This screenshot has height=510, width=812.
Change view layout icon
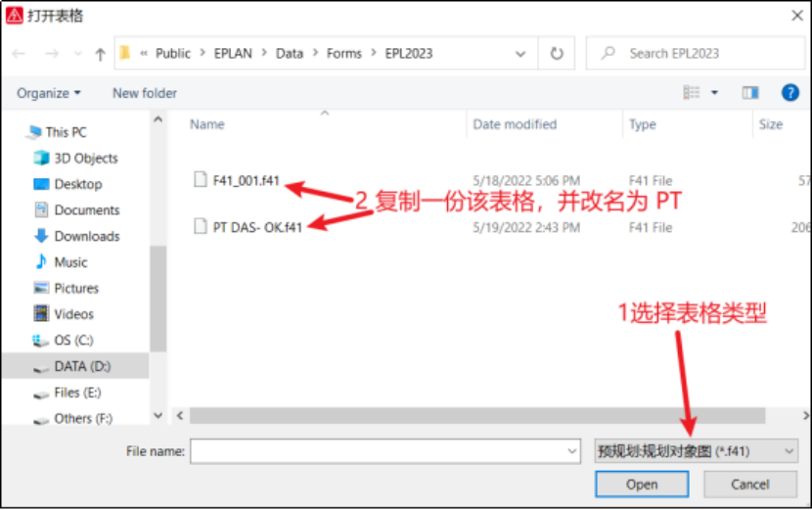692,93
